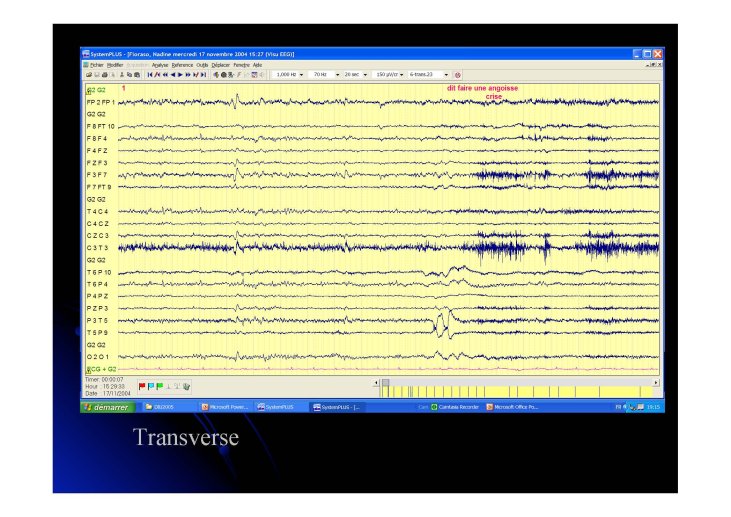Go to previous event marker button
Screen dimensions: 731x517
click(157, 75)
